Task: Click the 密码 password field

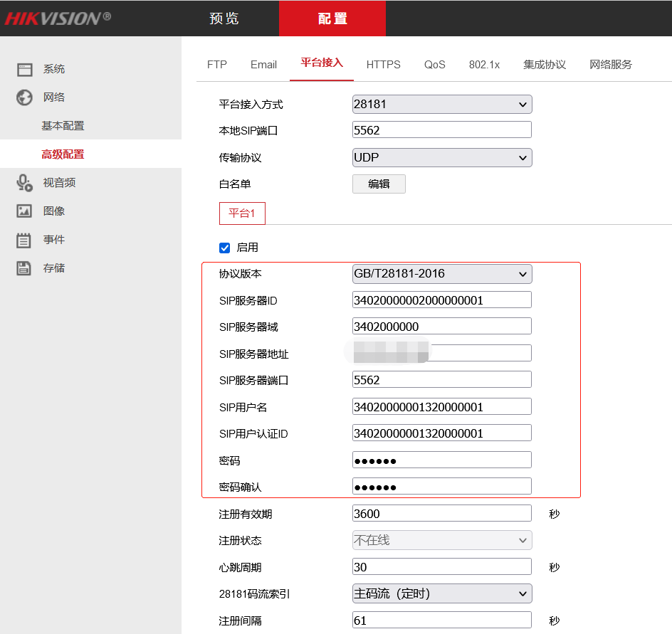Action: [x=442, y=460]
